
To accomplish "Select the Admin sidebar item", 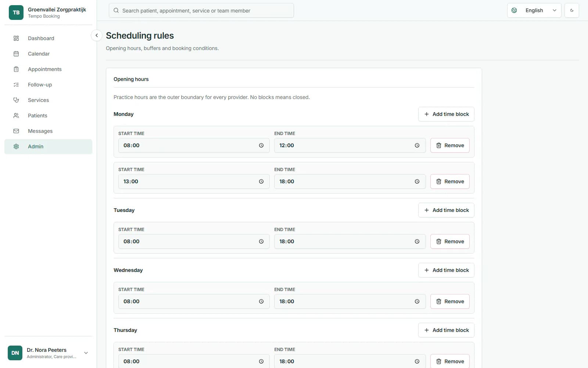I will coord(48,146).
